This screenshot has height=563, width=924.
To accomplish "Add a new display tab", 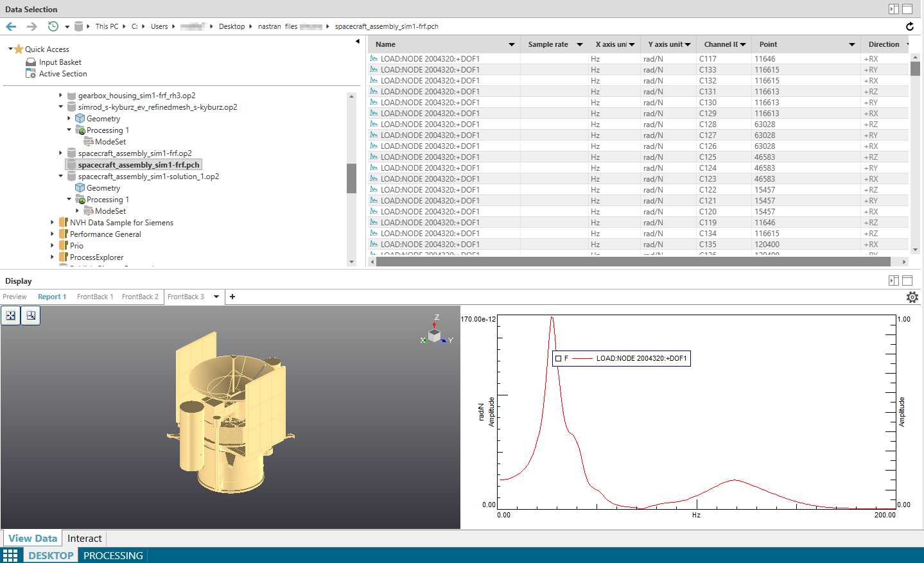I will (232, 297).
